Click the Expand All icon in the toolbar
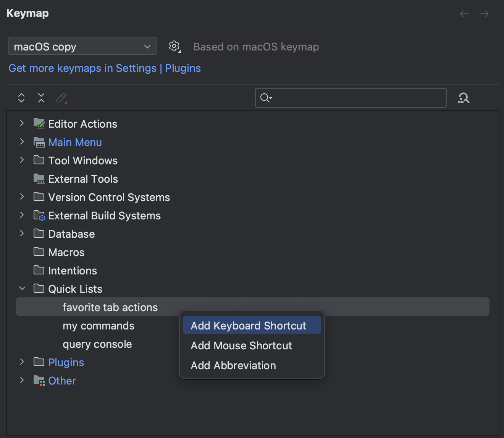The width and height of the screenshot is (504, 438). click(21, 98)
